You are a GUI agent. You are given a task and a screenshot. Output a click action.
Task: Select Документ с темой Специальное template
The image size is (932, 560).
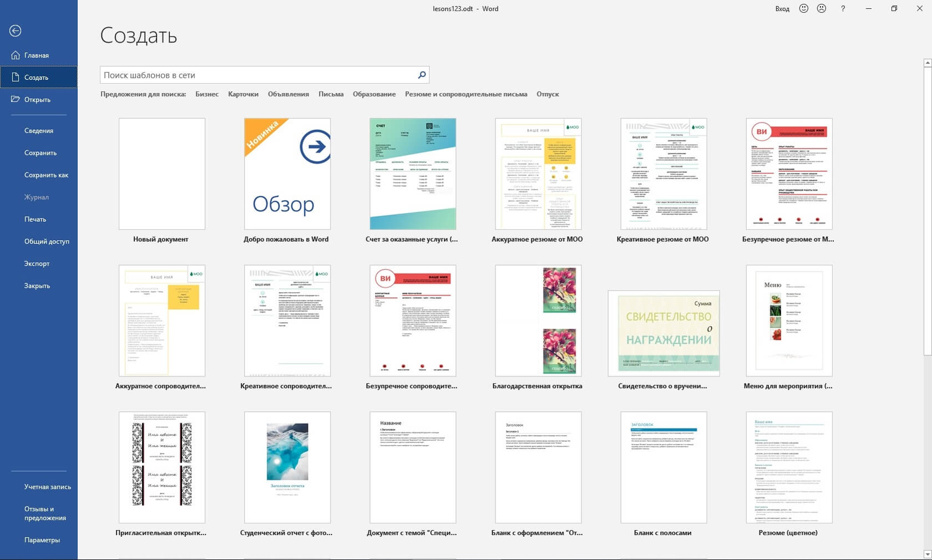click(x=413, y=467)
